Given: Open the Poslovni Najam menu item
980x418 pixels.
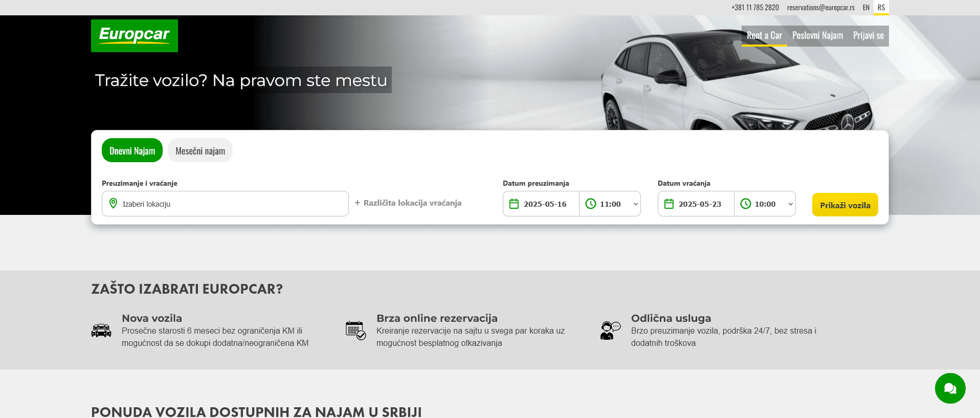Looking at the screenshot, I should pos(817,36).
